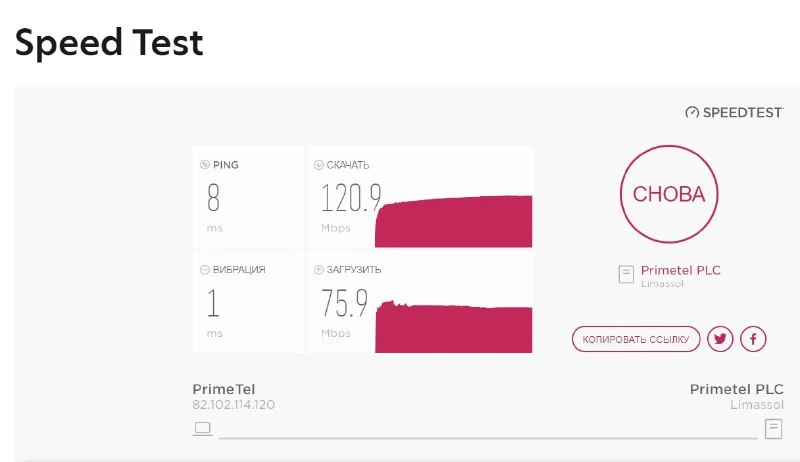
Task: Click the 75.9 Mbps upload value
Action: [345, 302]
